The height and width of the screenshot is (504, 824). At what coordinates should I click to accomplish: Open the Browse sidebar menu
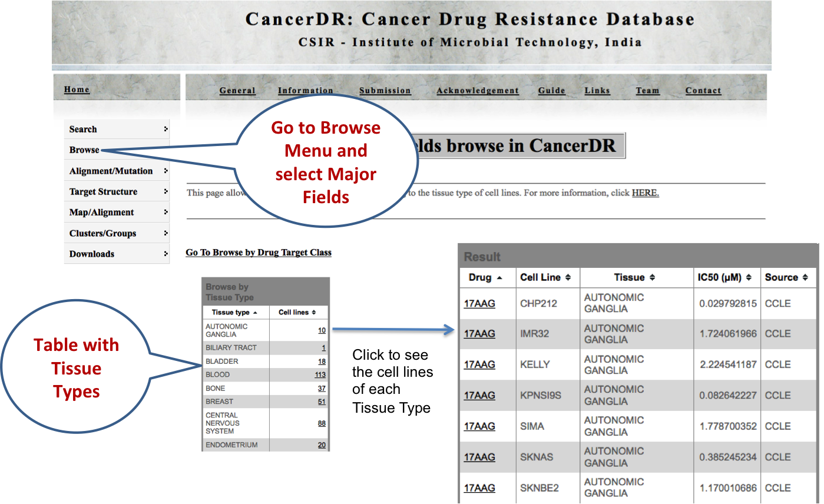point(85,150)
